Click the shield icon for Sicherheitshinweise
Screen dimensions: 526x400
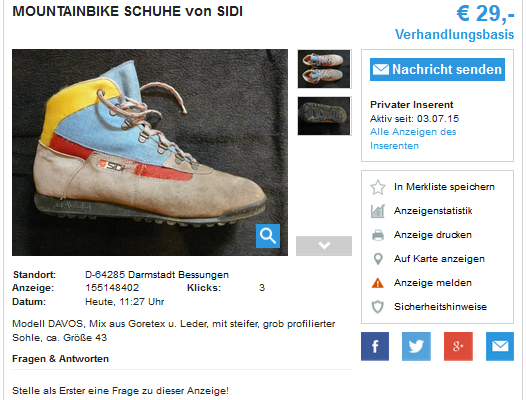click(378, 307)
